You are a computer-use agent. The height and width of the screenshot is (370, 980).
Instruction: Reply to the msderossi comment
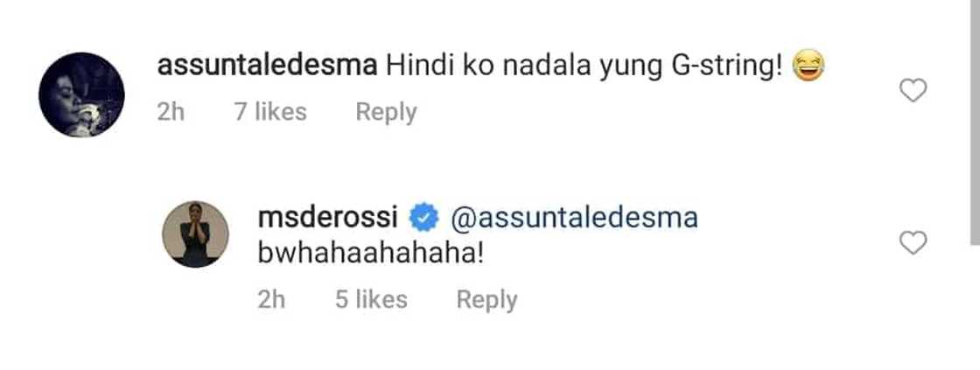click(x=486, y=300)
